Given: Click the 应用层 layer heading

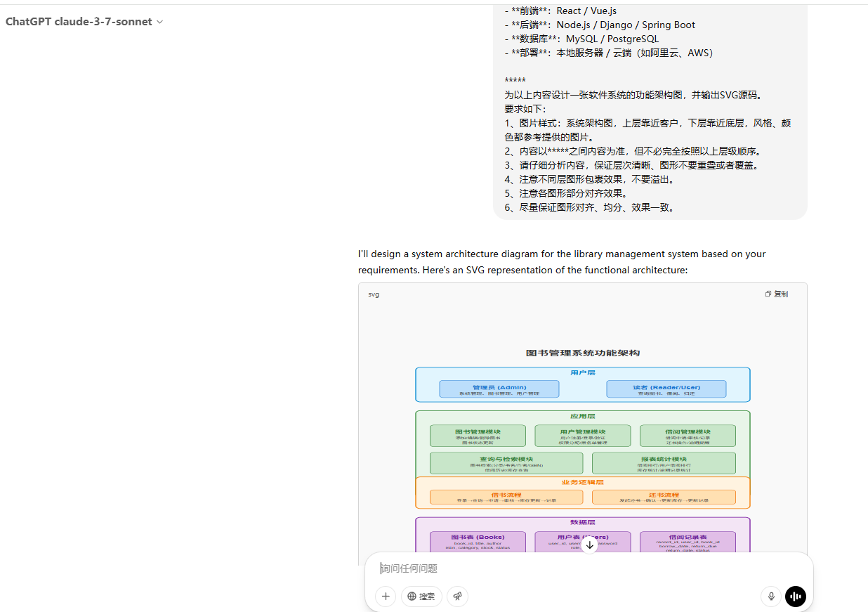Looking at the screenshot, I should [583, 416].
